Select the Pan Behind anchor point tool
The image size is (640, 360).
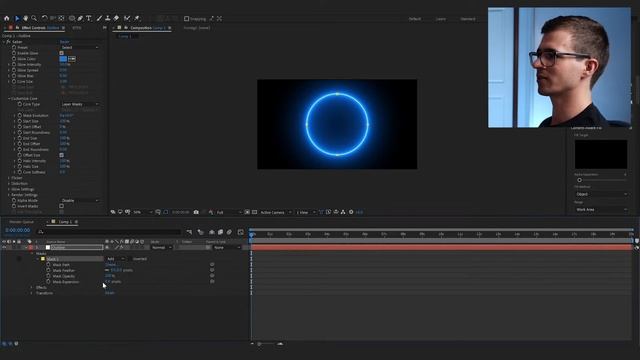62,18
